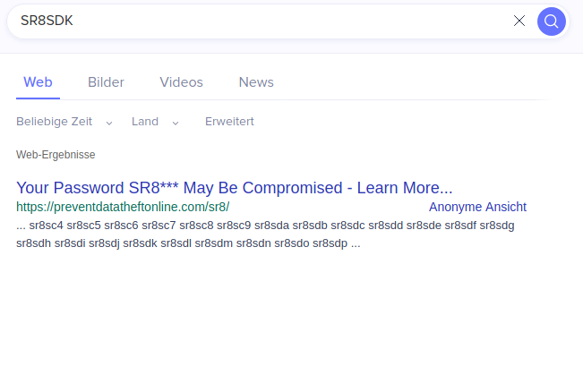This screenshot has height=392, width=583.
Task: Expand the Land country filter
Action: coord(145,122)
